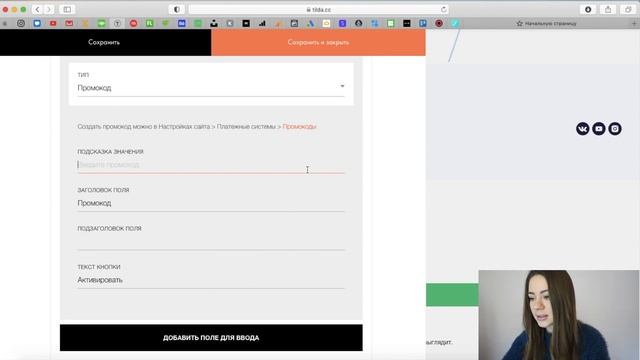Open the blue Behance pinned tab
Viewport: 640px width, 360px height.
(182, 23)
